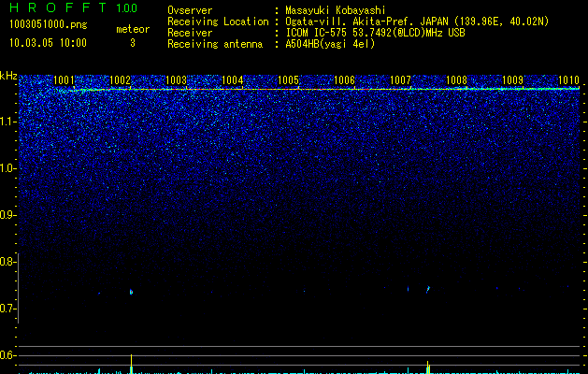Screen dimensions: 588x374
Task: Select the file name 1003051000.png
Action: point(49,25)
